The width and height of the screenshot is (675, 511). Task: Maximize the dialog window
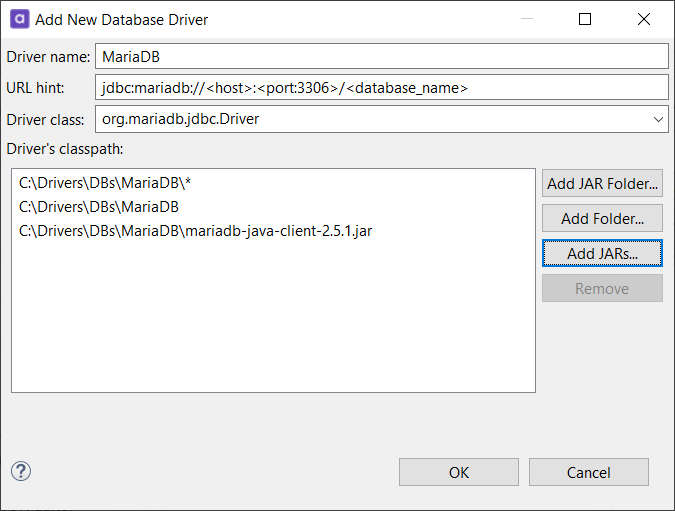[x=585, y=19]
